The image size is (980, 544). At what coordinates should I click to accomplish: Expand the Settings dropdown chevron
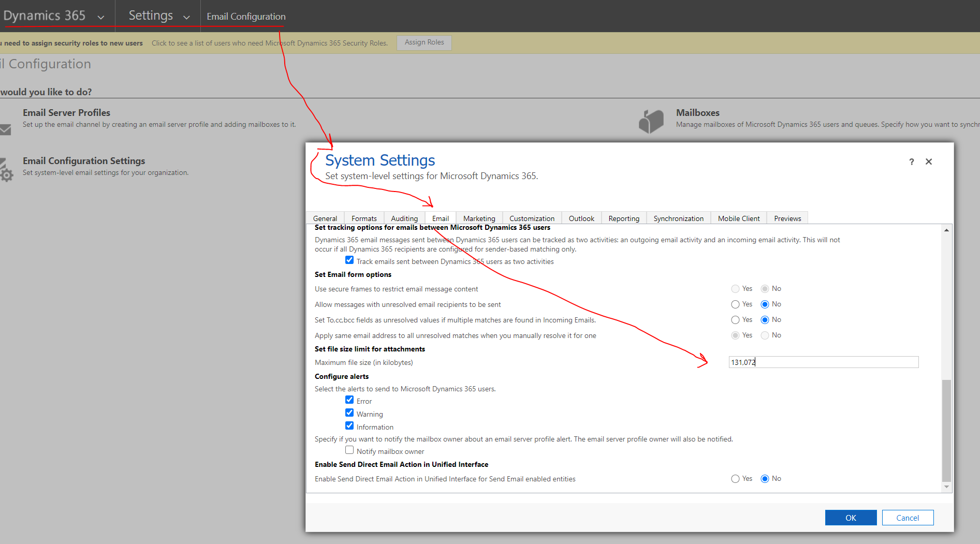pos(186,17)
